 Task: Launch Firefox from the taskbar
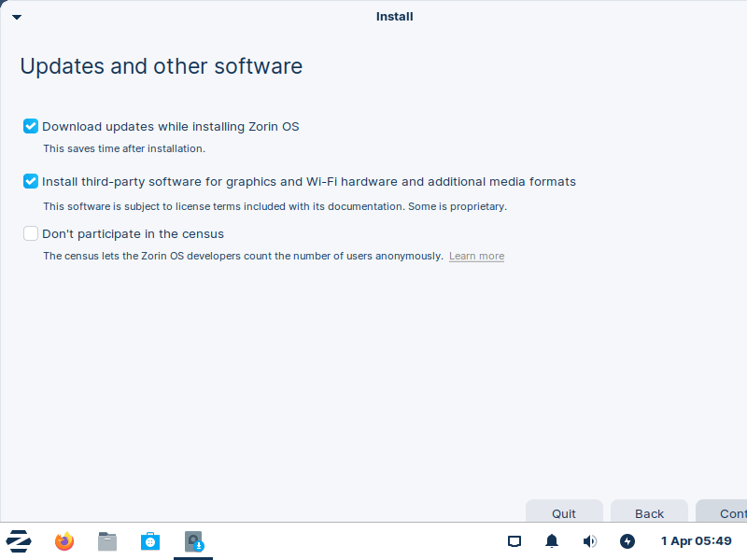[64, 541]
